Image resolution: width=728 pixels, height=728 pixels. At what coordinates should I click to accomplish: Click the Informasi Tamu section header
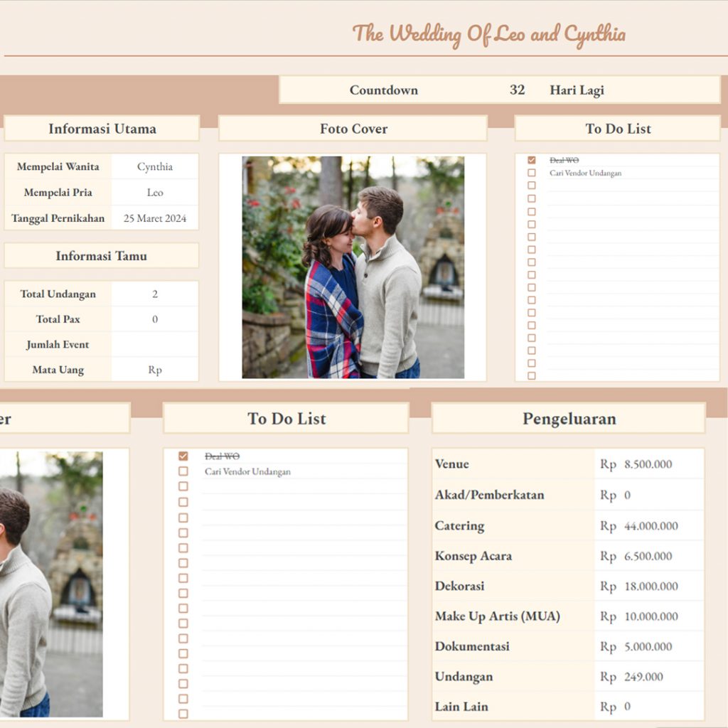102,256
